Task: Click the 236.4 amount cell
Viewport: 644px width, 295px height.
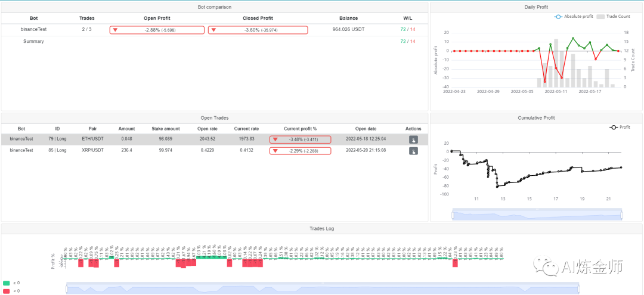Action: pos(126,150)
